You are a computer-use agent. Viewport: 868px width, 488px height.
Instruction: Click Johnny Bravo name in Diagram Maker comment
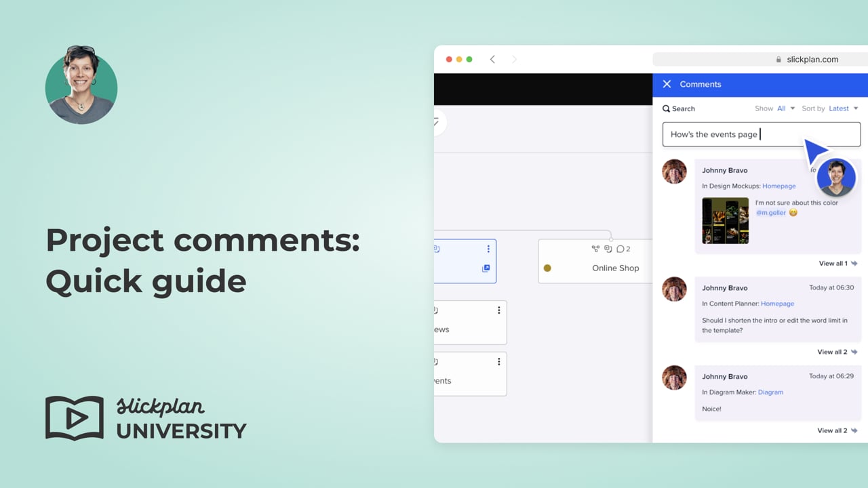[x=724, y=376]
